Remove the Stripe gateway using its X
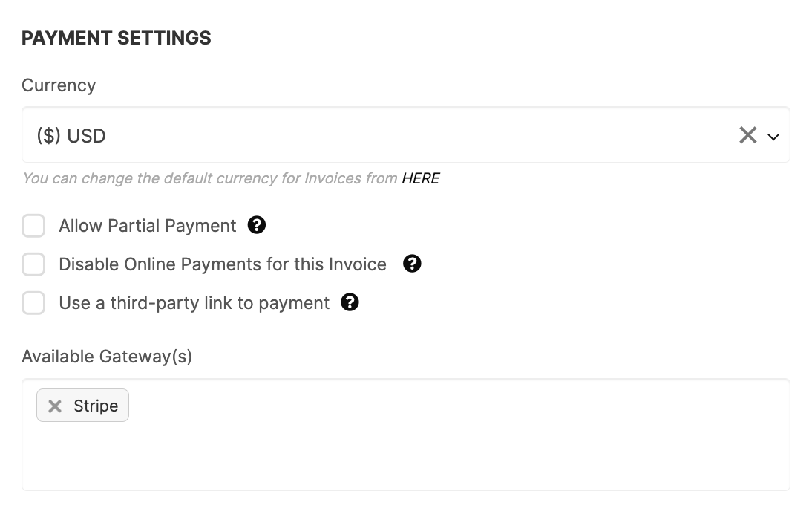The image size is (812, 517). tap(55, 406)
